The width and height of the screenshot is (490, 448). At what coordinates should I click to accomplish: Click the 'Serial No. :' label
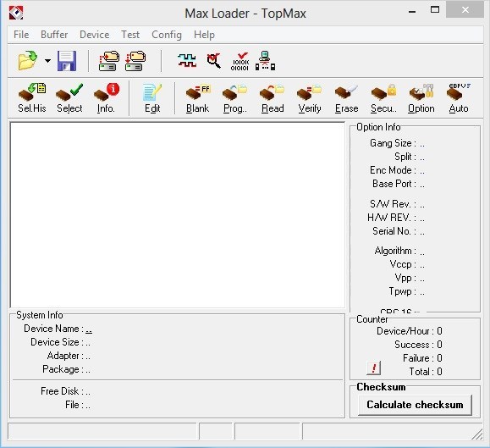(394, 231)
